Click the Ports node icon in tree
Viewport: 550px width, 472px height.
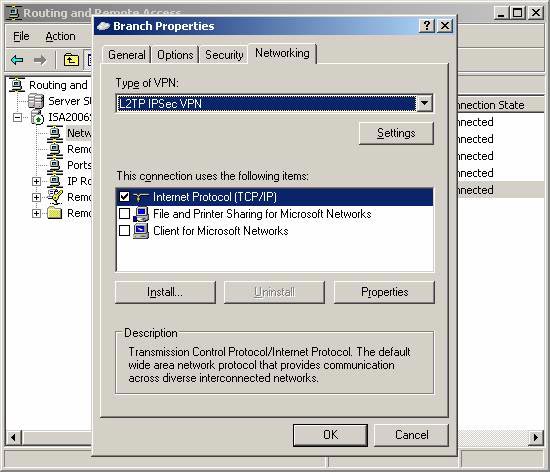pos(55,165)
